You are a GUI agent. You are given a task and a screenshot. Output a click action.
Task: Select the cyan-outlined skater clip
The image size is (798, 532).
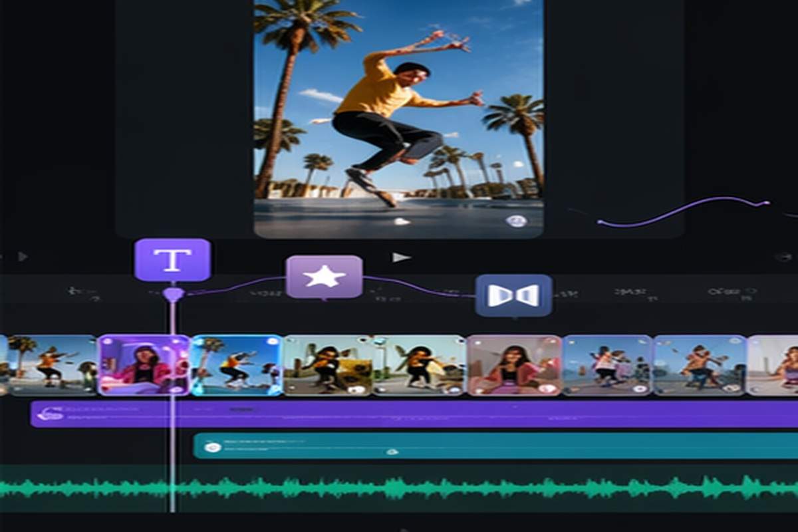point(237,365)
